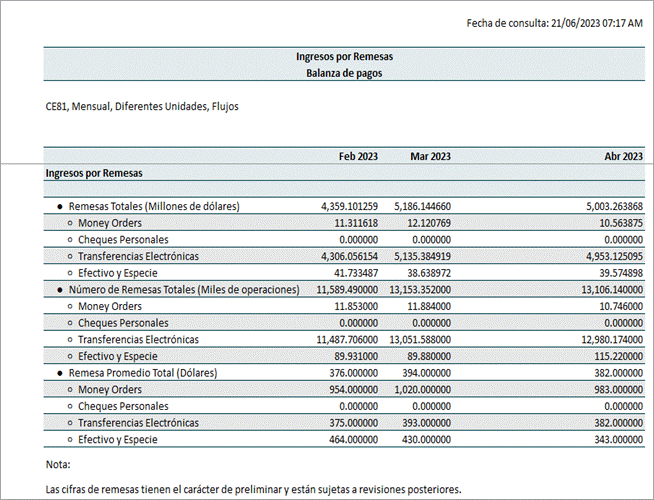Click the value 1,020.000000
Screen dimensions: 654x500
(423, 390)
